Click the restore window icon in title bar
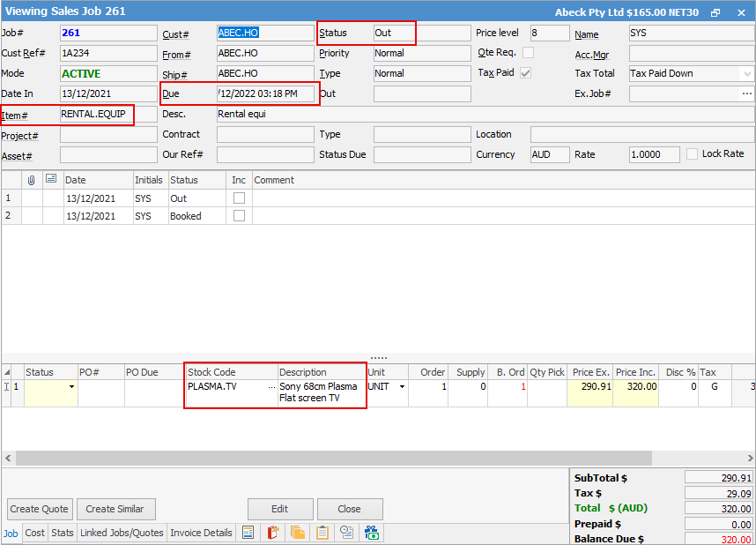This screenshot has height=545, width=756. click(x=715, y=12)
